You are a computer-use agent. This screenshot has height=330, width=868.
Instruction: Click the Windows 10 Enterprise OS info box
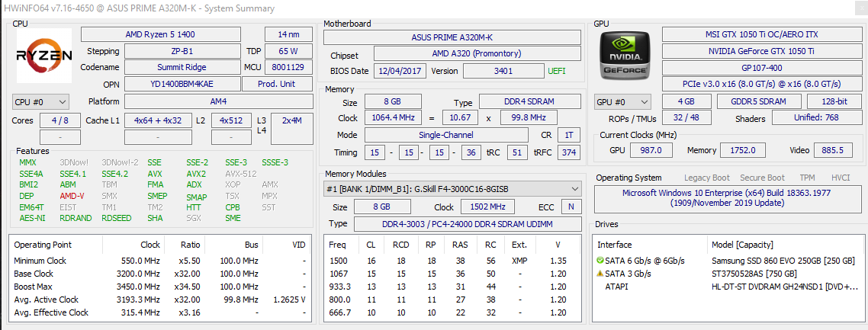[x=728, y=198]
